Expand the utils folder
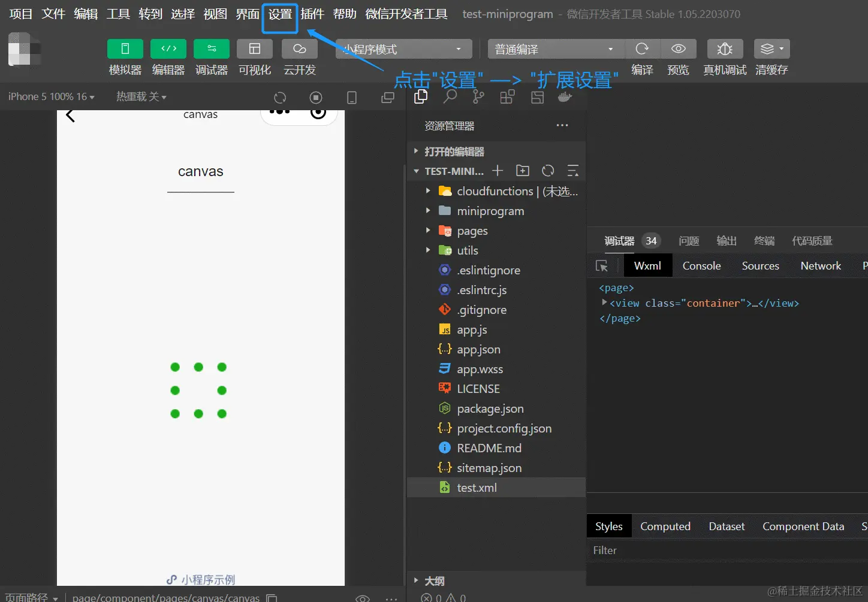The image size is (868, 602). 496,250
